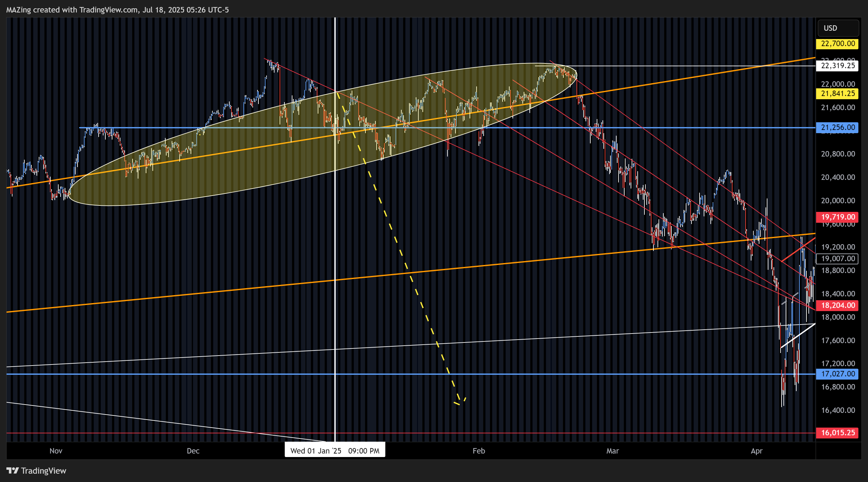Click the Nov label on time axis

pos(56,451)
